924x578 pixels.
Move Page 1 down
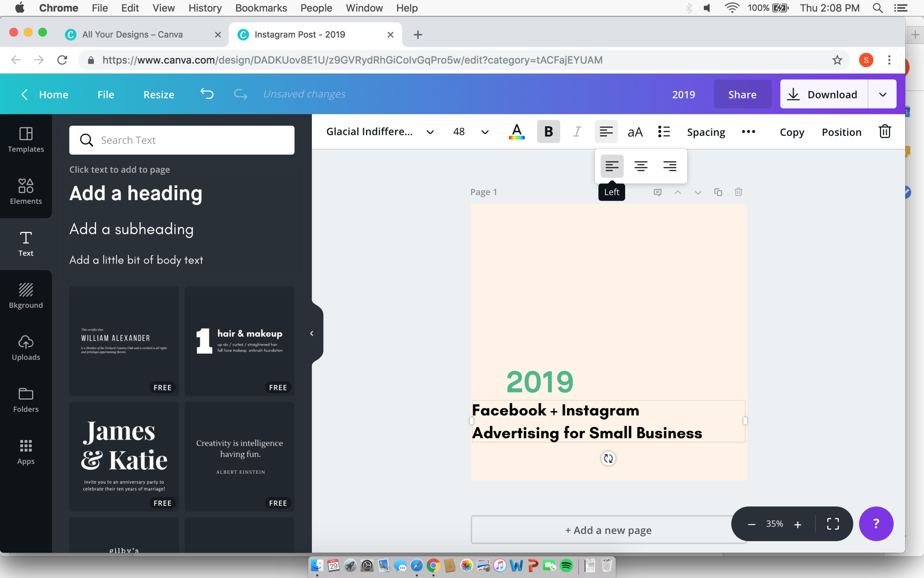pyautogui.click(x=698, y=192)
